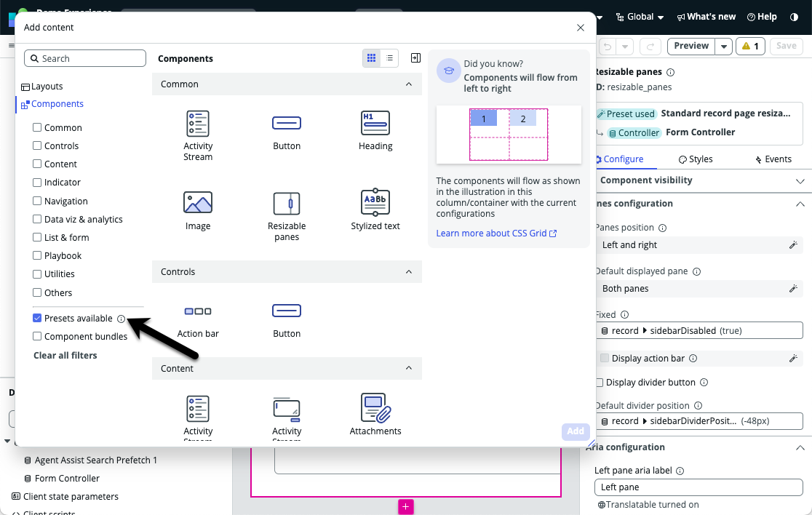Select the Image component icon
Screen dimensions: 812x515
coord(198,202)
